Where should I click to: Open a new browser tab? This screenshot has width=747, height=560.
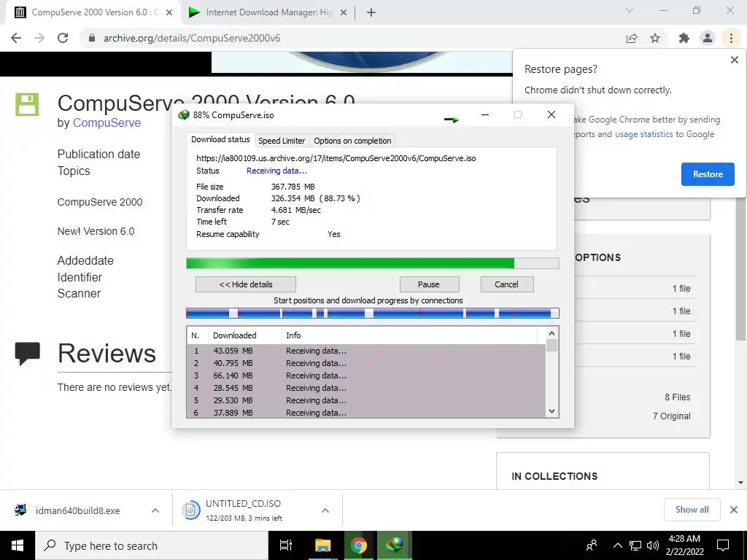point(371,12)
